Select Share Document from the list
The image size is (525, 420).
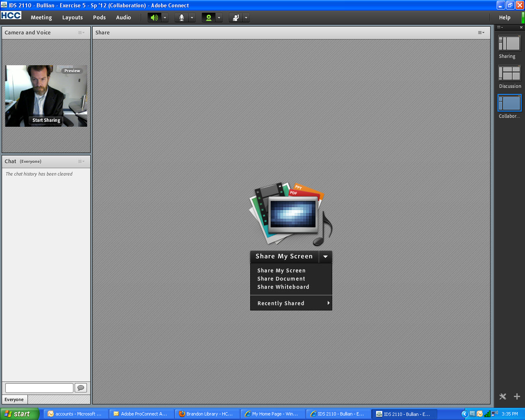[281, 279]
